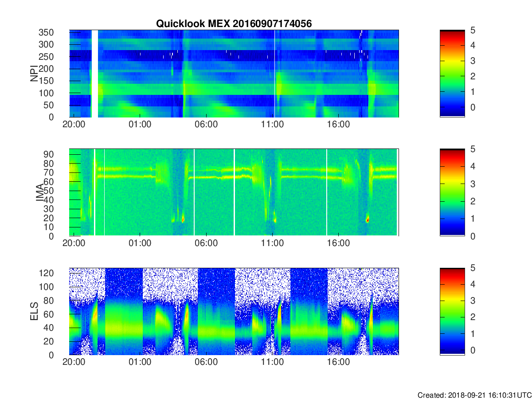This screenshot has width=532, height=399.
Task: Click the Created 2018-09-21 16:10:31UTC timestamp
Action: pos(474,395)
